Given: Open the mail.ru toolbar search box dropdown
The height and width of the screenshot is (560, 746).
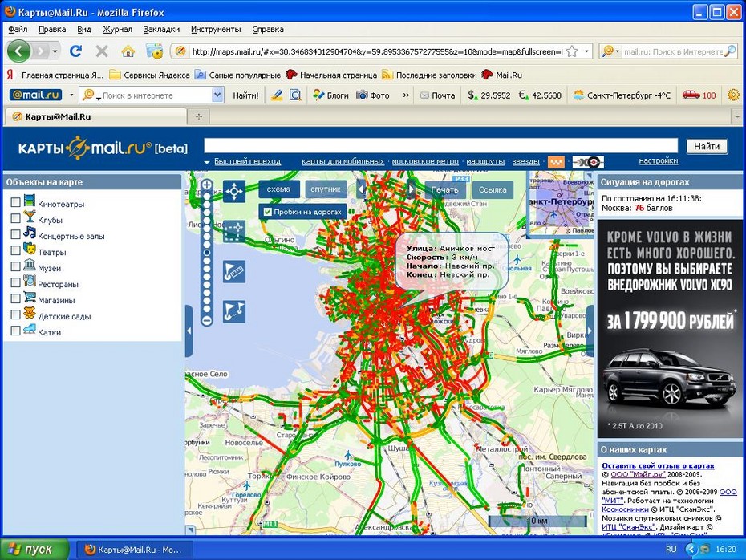Looking at the screenshot, I should click(217, 95).
